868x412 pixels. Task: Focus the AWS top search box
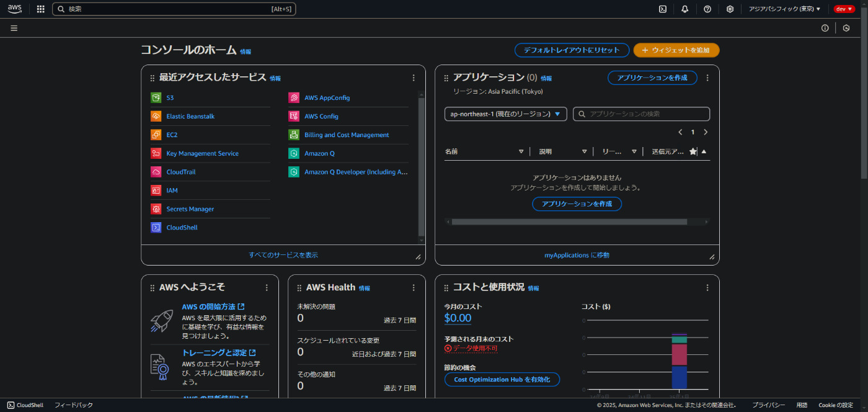[x=174, y=9]
